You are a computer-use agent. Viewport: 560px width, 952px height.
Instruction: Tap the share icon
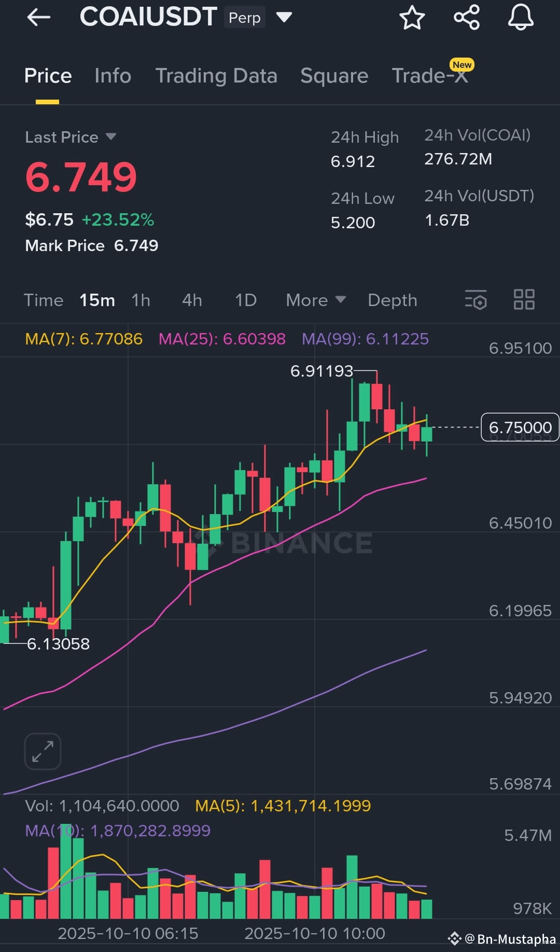[467, 18]
